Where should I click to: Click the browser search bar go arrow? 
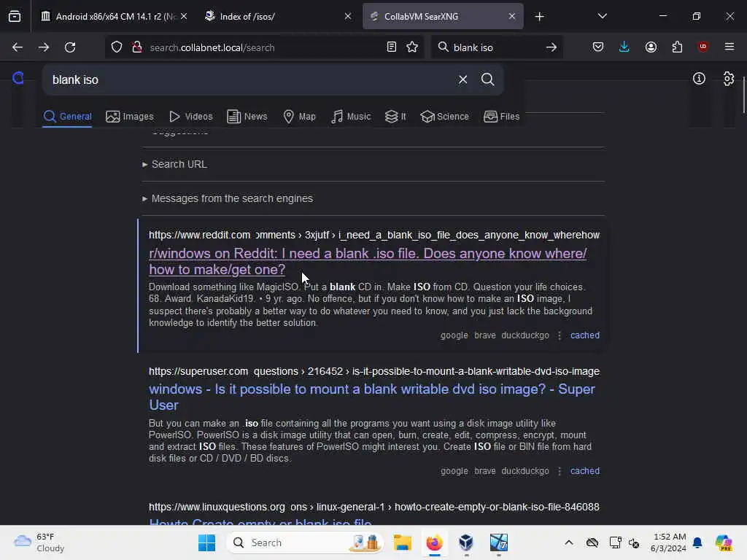tap(551, 47)
